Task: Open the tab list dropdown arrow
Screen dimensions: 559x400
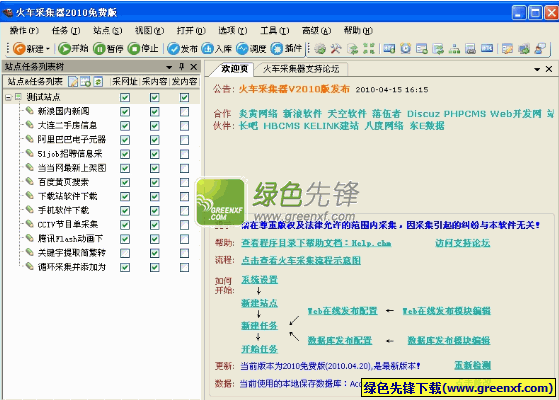Action: pos(537,69)
